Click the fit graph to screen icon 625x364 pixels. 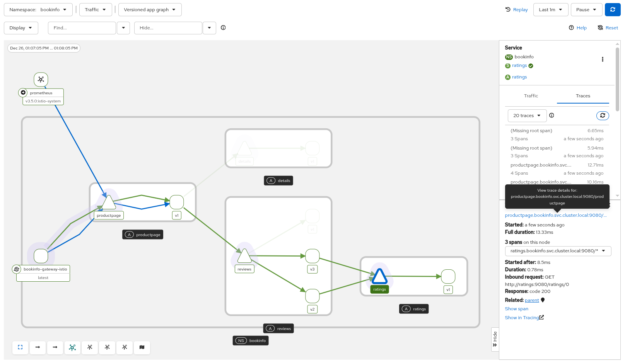pos(20,347)
